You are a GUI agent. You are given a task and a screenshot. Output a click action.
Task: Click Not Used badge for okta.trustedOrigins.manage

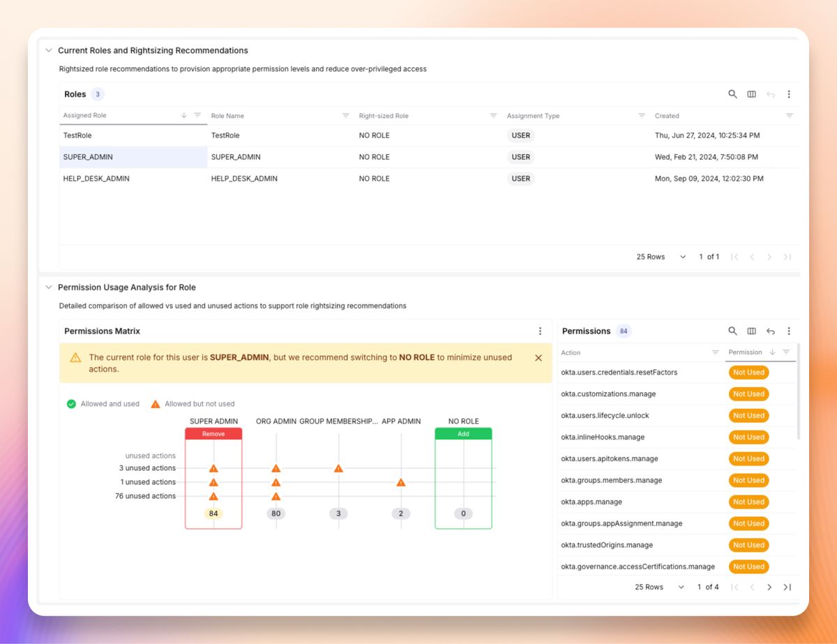(x=748, y=545)
